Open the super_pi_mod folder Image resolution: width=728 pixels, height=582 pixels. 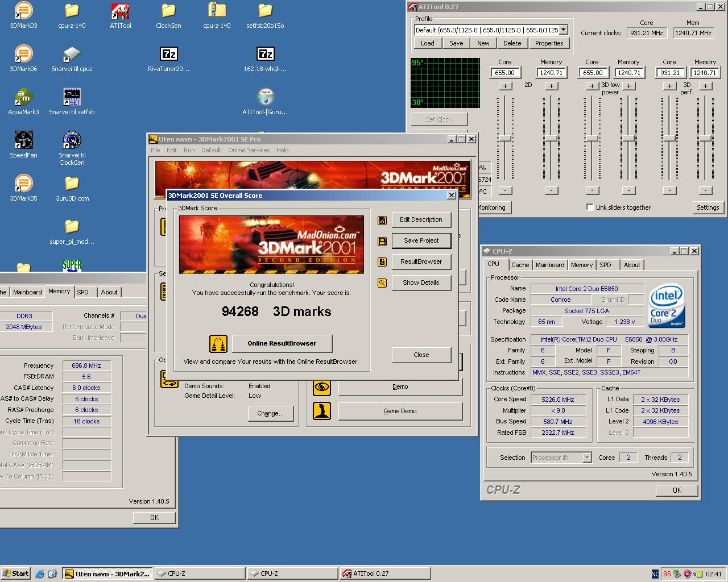[x=72, y=231]
